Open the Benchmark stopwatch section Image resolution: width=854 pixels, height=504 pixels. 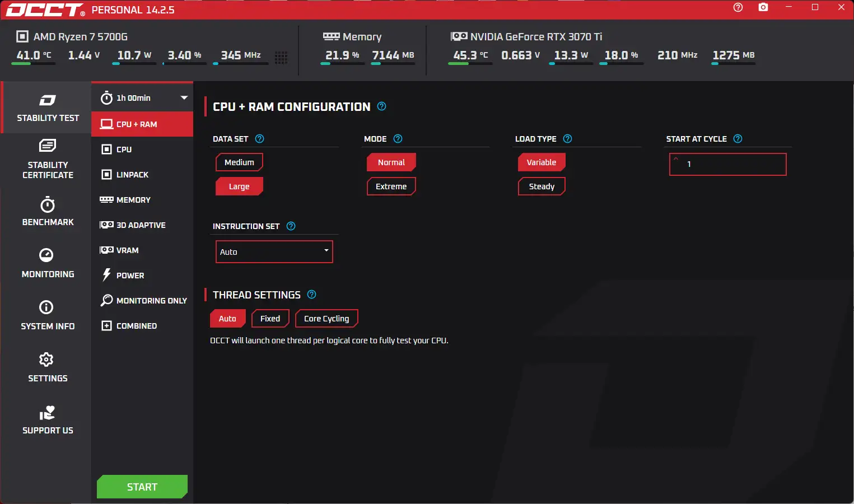tap(47, 211)
